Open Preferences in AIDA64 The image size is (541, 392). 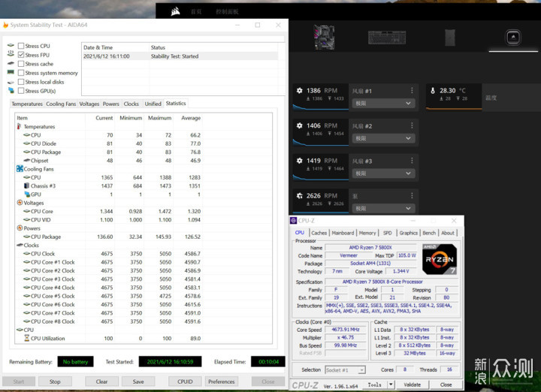[221, 381]
